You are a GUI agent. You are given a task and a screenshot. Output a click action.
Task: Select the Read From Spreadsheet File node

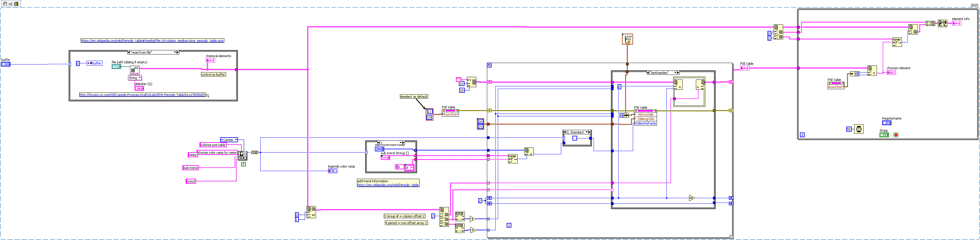click(x=135, y=70)
